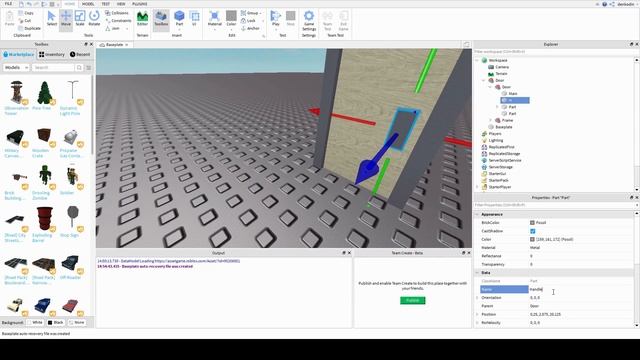Open the UI insert tool
The image size is (640, 360).
pos(195,19)
